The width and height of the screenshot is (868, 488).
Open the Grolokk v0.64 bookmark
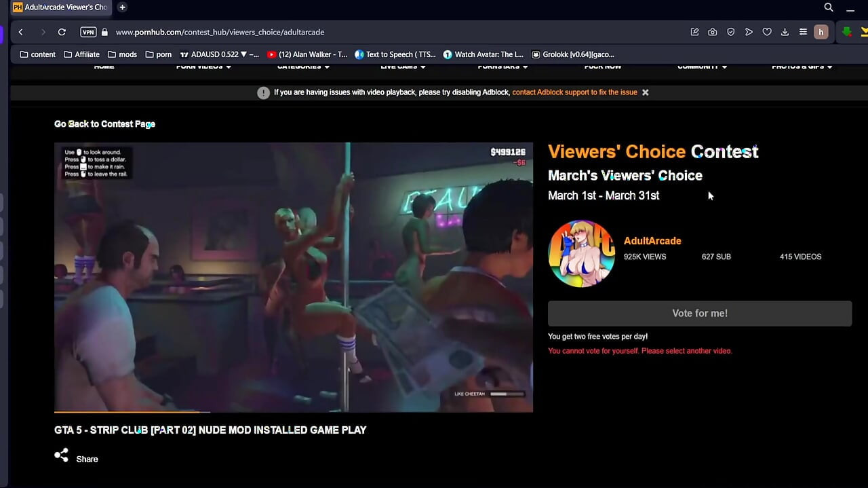[x=573, y=54]
